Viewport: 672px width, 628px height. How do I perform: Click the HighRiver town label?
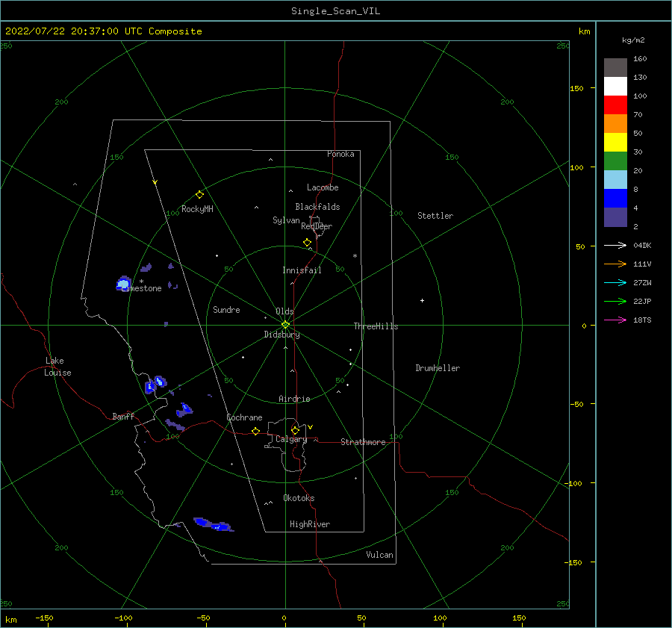pos(310,524)
